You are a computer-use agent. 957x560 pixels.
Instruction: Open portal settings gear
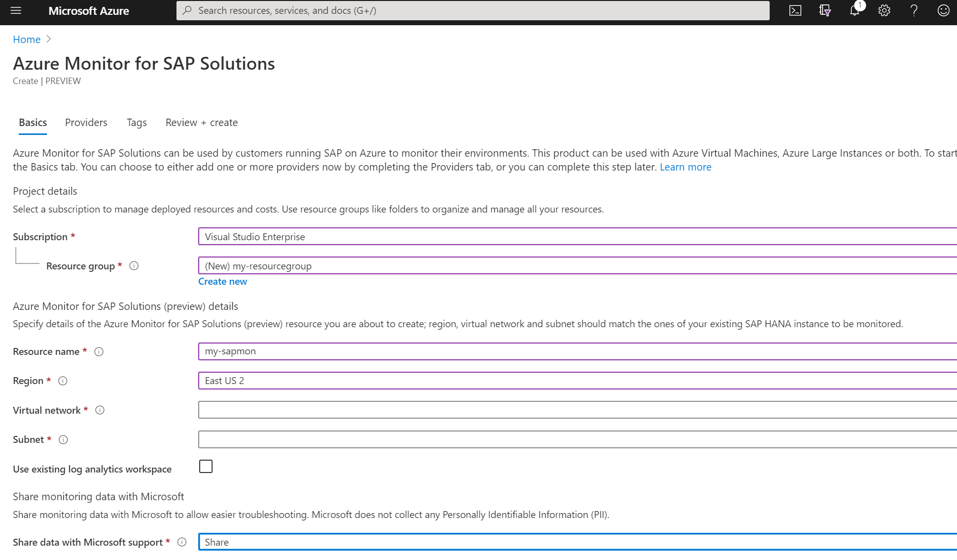(x=884, y=10)
